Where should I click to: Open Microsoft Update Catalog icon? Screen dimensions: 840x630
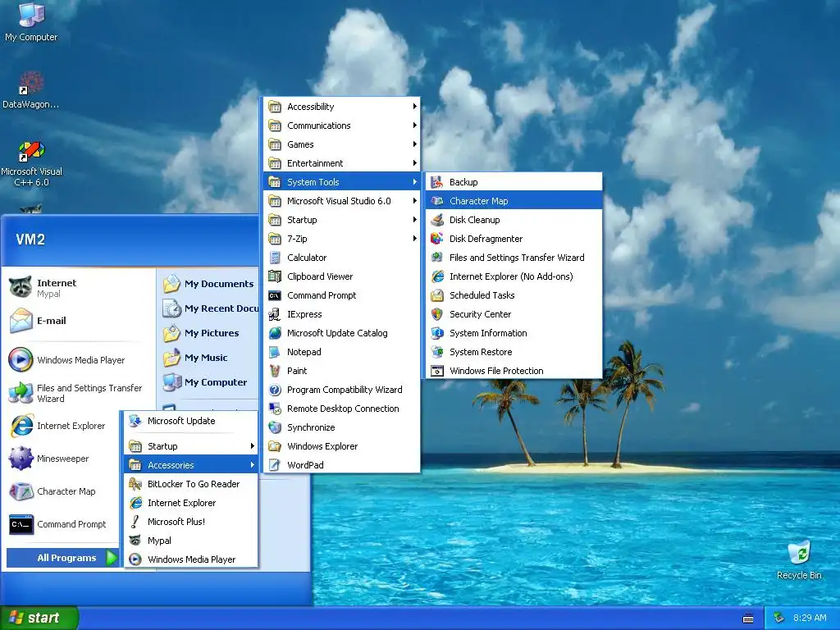[x=275, y=333]
